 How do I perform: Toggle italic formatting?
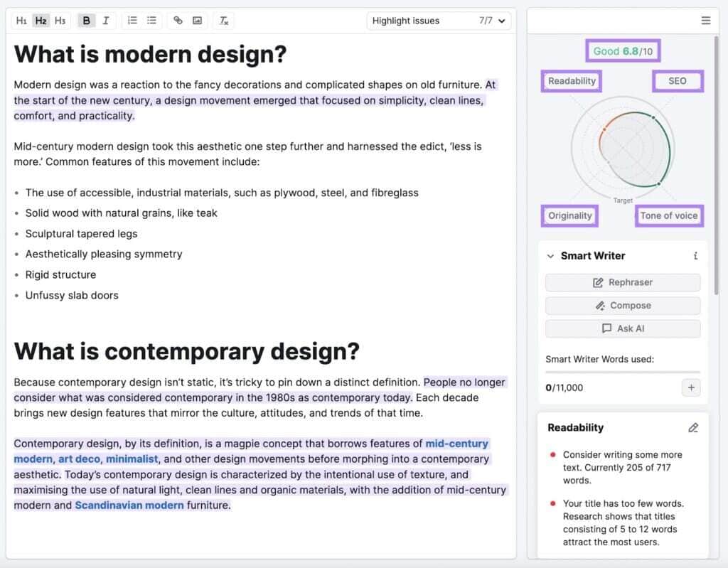pyautogui.click(x=105, y=20)
